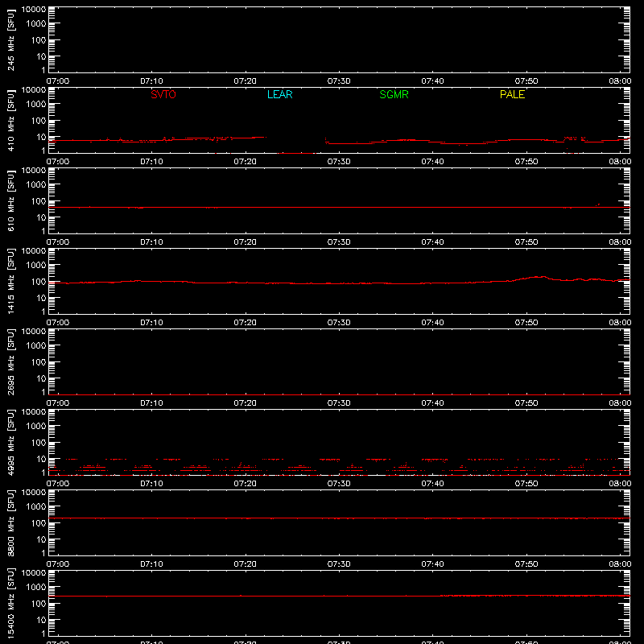Click the red SVTO station label
644x644 pixels.
click(163, 94)
